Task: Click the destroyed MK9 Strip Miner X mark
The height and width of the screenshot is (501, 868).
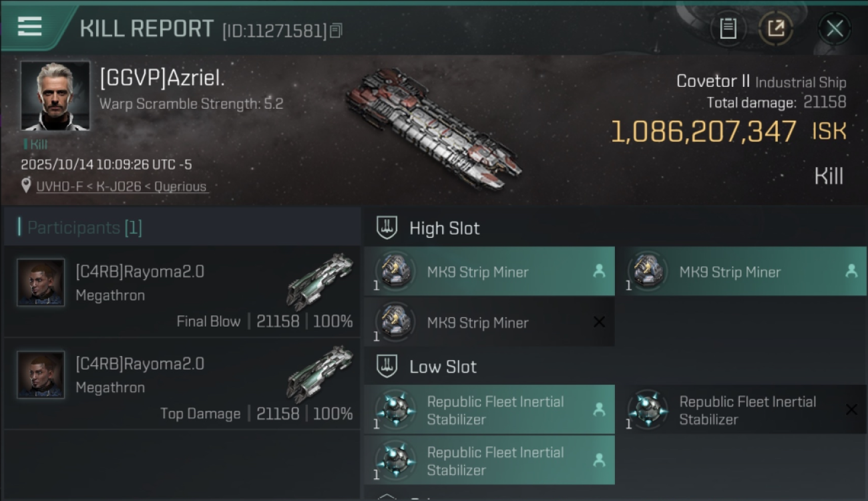Action: pyautogui.click(x=599, y=322)
